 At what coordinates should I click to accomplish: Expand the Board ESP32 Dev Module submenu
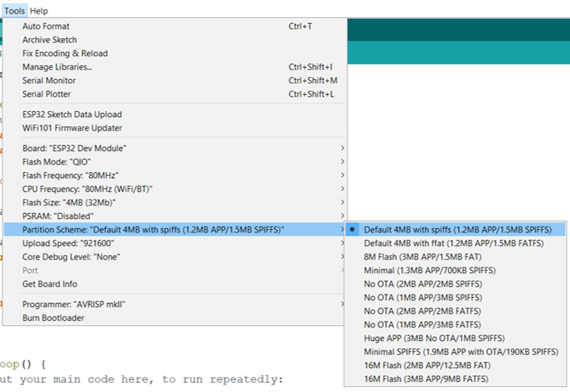click(174, 148)
